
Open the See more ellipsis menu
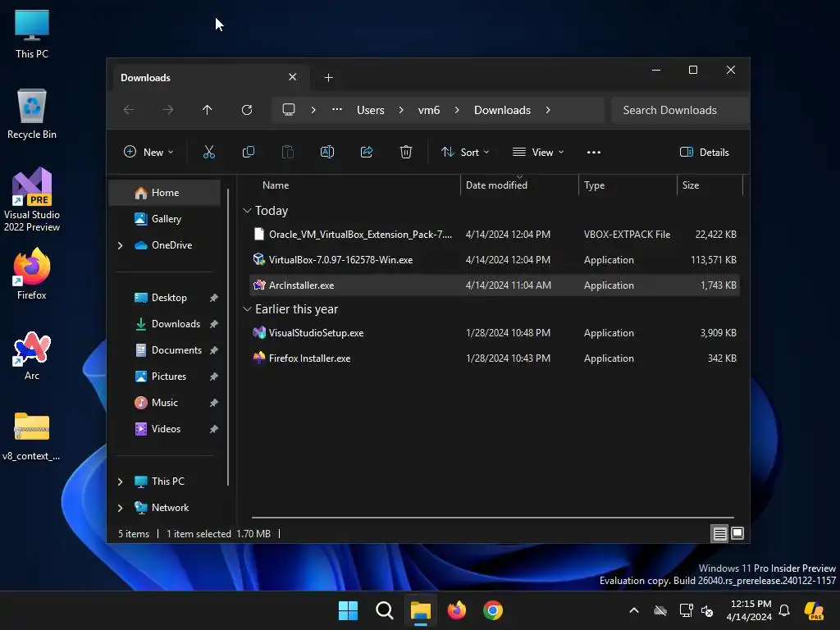tap(594, 152)
